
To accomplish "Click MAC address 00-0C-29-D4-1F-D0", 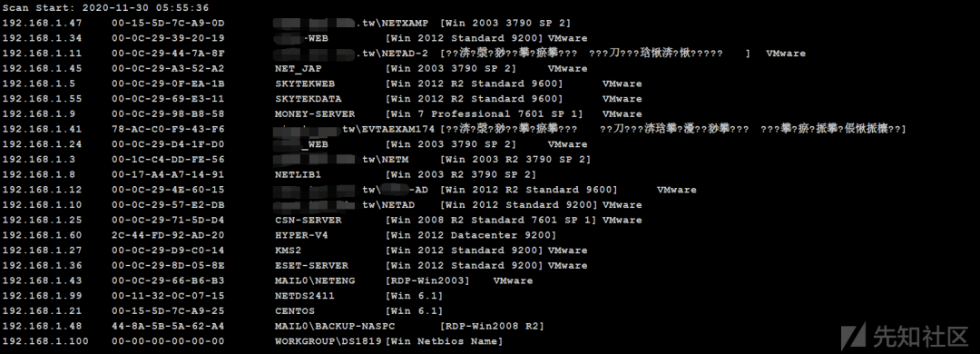I will point(168,143).
